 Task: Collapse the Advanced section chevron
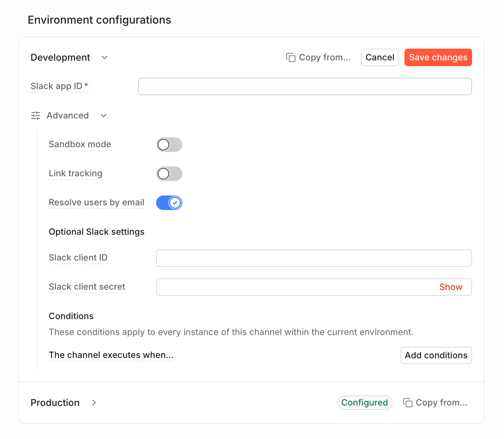tap(103, 116)
